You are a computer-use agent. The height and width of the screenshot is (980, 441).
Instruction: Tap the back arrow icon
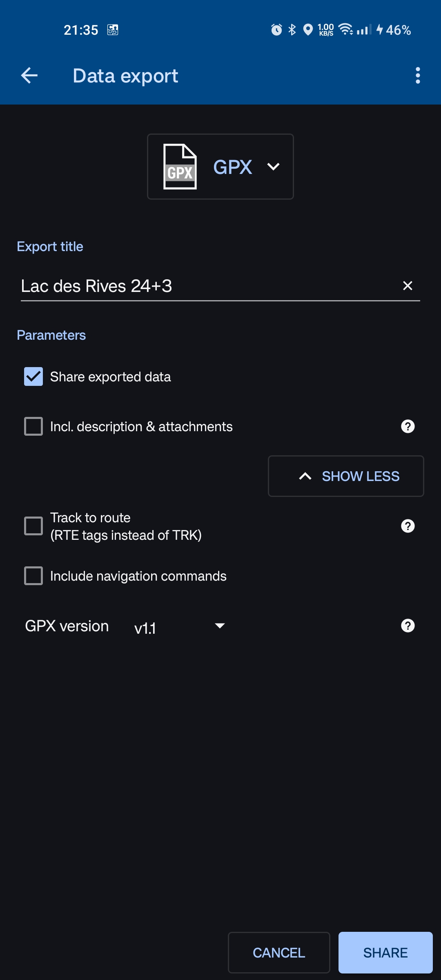[x=29, y=76]
